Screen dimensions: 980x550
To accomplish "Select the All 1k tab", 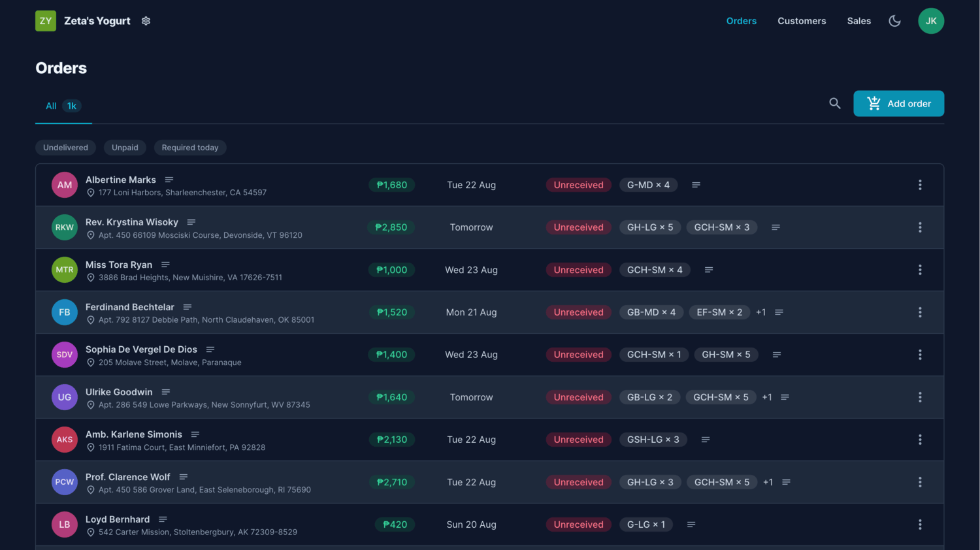I will coord(63,106).
